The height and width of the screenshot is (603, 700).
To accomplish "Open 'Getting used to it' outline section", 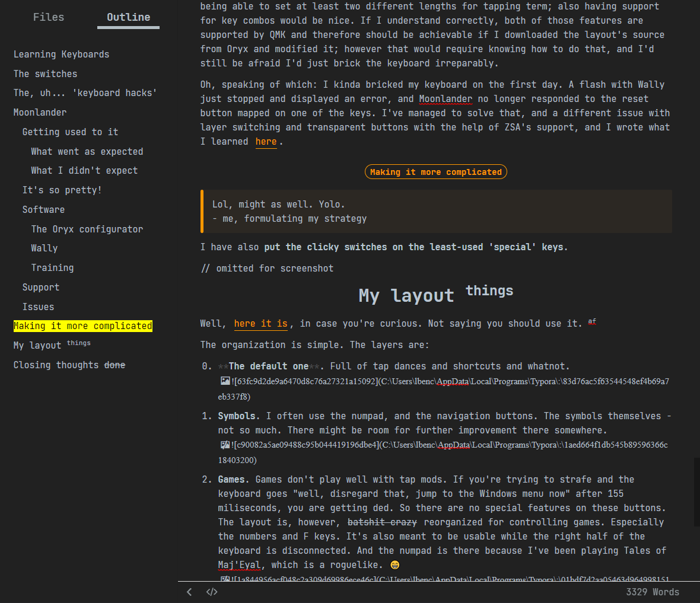I will click(x=70, y=132).
